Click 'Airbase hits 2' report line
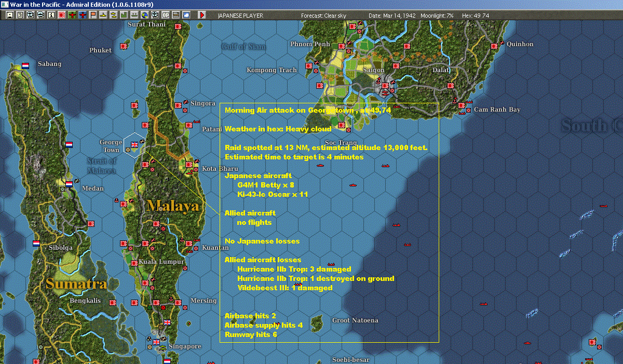623x364 pixels. (250, 316)
